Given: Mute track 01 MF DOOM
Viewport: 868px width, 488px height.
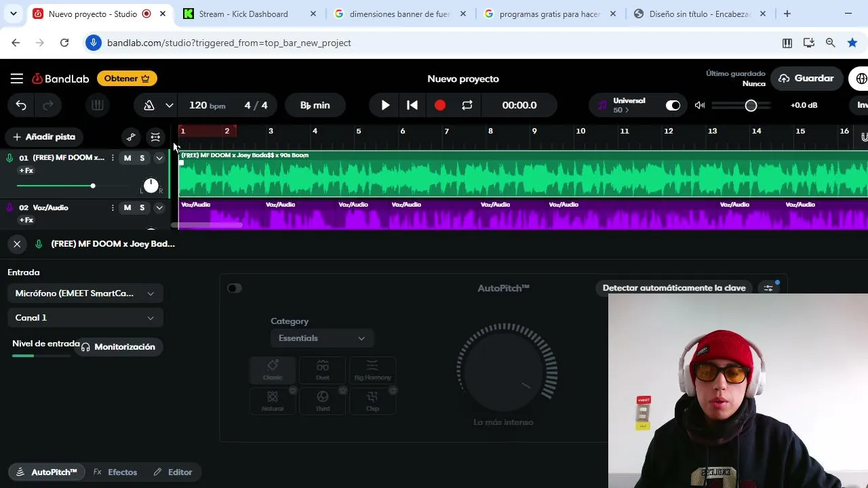Looking at the screenshot, I should coord(127,158).
